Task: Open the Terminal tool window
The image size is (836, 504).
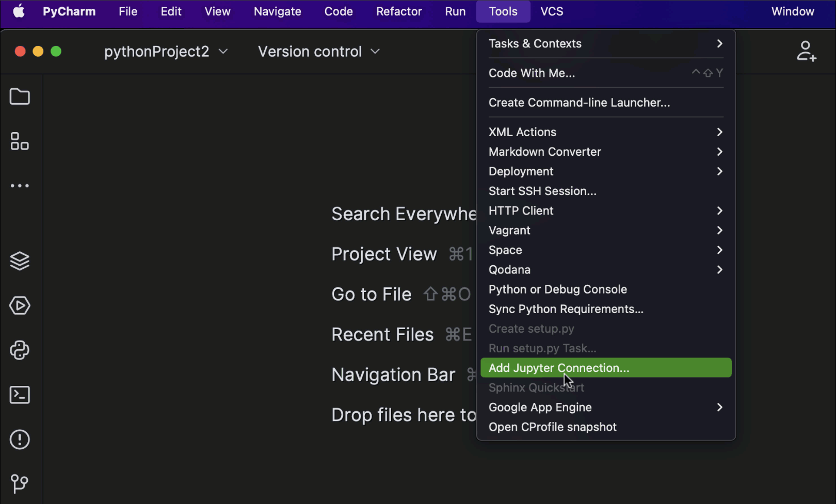Action: point(20,395)
